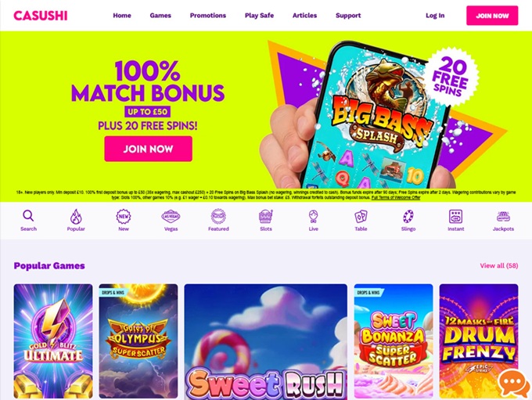The width and height of the screenshot is (532, 400).
Task: Open View all (58) popular games
Action: click(x=499, y=265)
